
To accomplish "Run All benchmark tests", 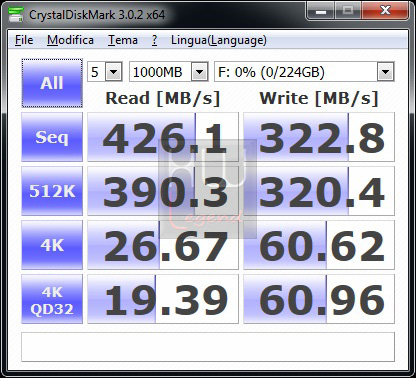I will pyautogui.click(x=52, y=83).
